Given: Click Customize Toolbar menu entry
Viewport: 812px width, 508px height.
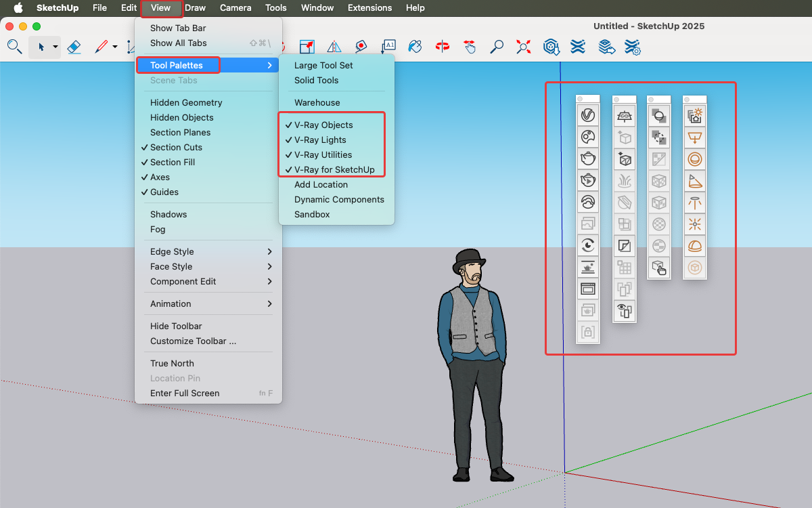Looking at the screenshot, I should [193, 341].
